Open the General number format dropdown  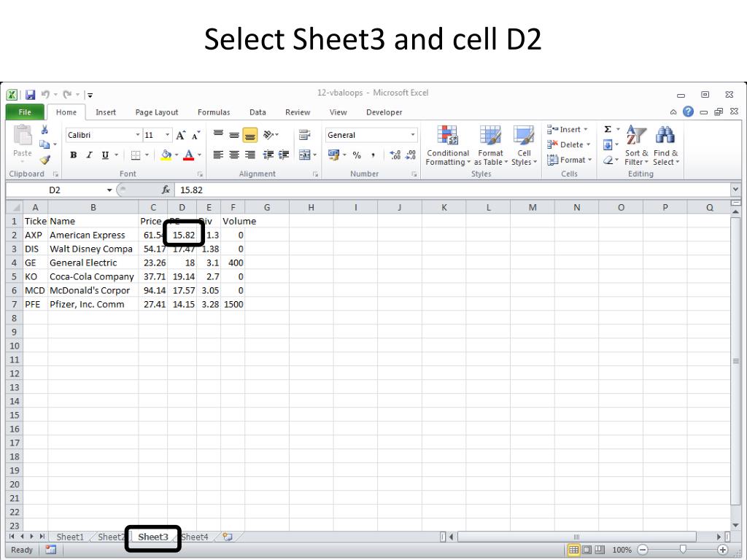point(413,135)
